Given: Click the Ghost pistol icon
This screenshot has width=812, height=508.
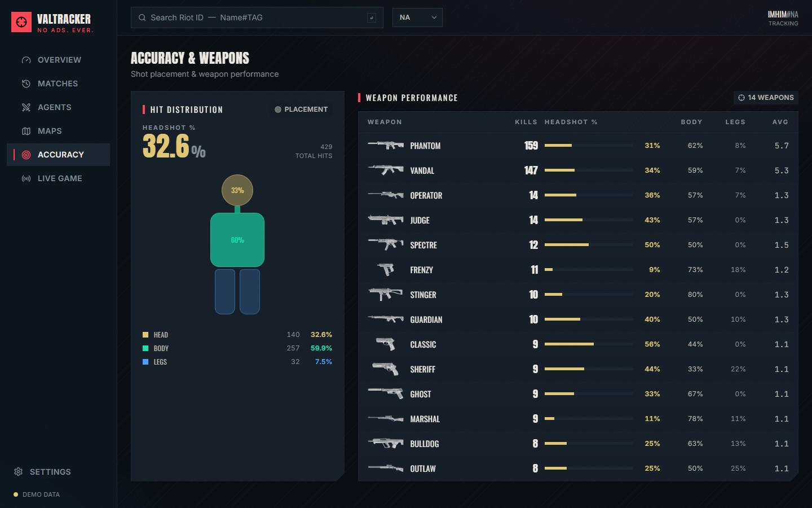Looking at the screenshot, I should pyautogui.click(x=386, y=393).
